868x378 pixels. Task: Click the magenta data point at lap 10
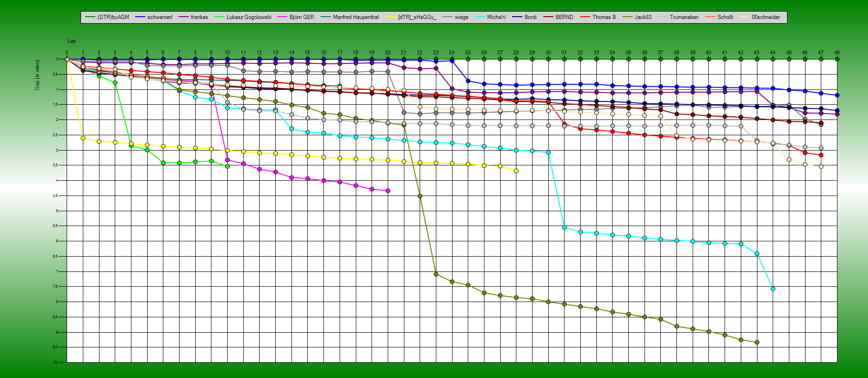[227, 160]
